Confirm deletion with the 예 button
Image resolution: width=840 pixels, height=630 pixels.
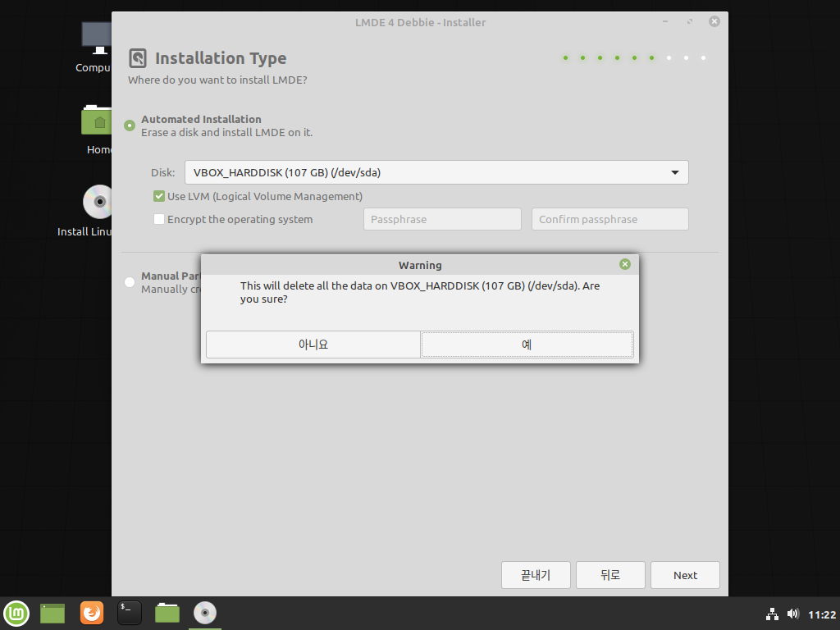(527, 345)
